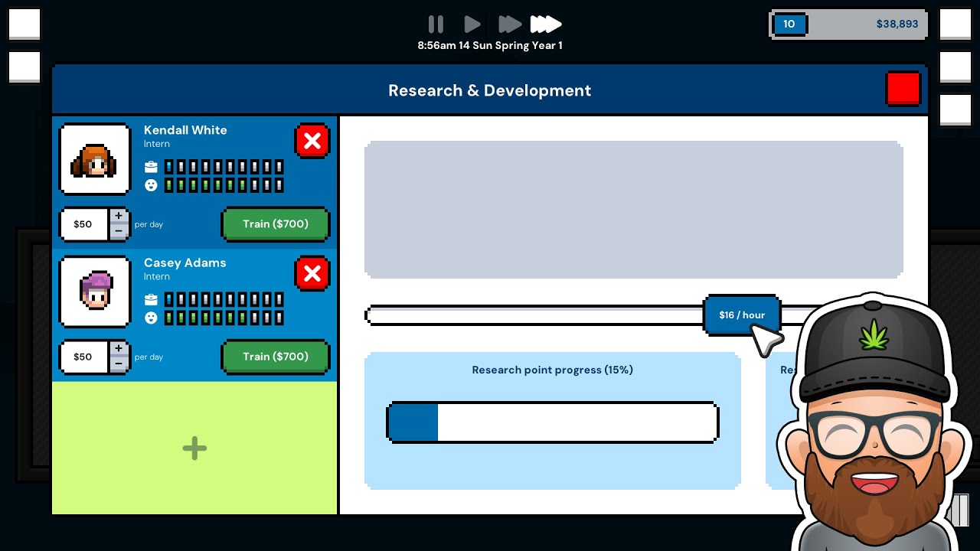Click the Casey Adams name label
The height and width of the screenshot is (551, 980).
(x=185, y=262)
